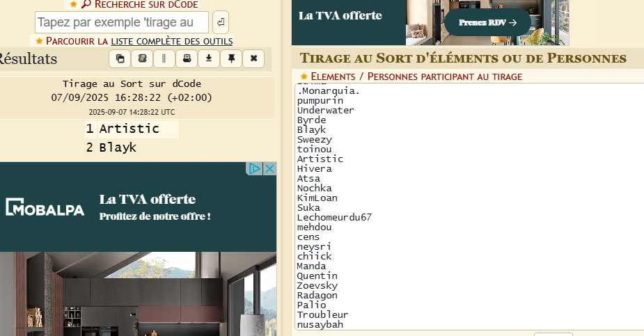This screenshot has height=336, width=644.
Task: Click the 'KimLoan' entry in list
Action: (317, 198)
